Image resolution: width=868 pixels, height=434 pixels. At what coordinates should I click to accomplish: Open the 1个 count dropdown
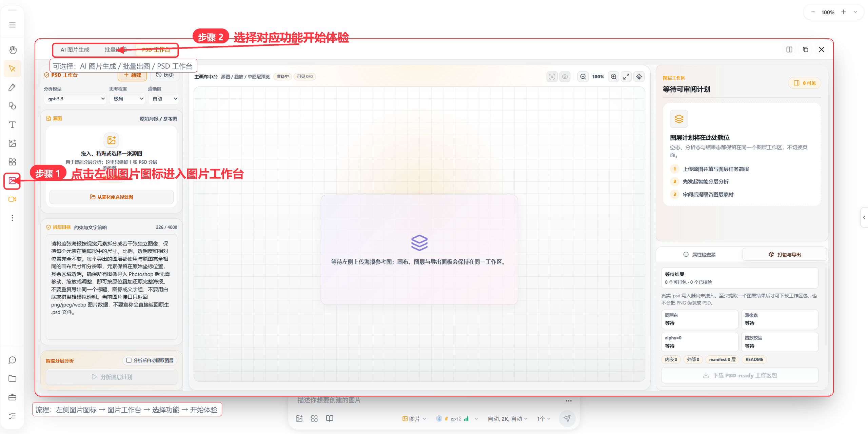click(x=544, y=419)
